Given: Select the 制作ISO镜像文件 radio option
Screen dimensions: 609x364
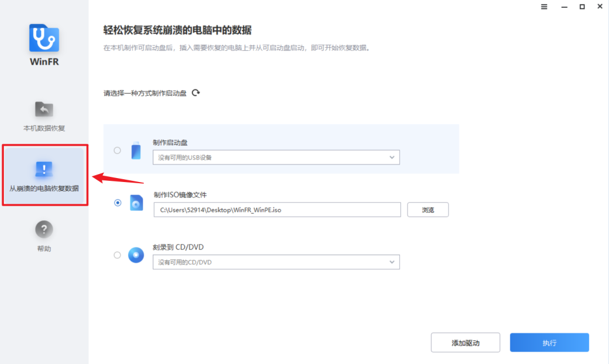Looking at the screenshot, I should point(117,203).
